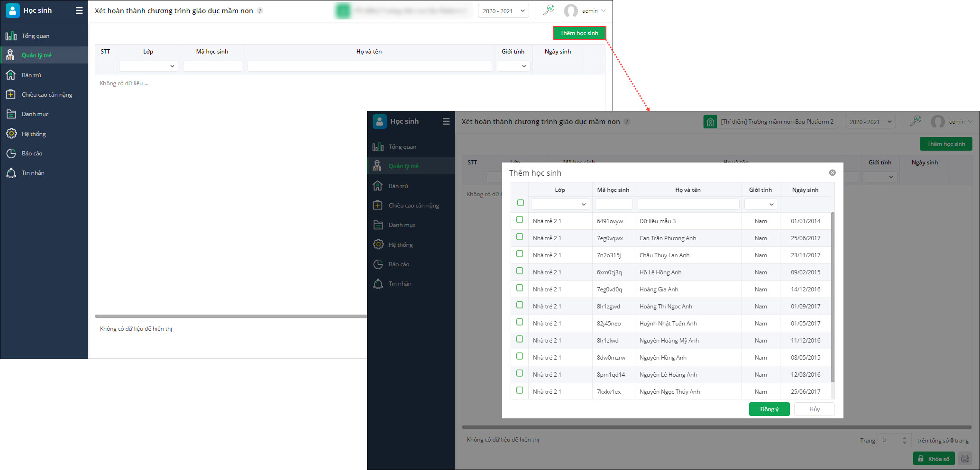Open school year 2020 - 2021 dropdown in back window
Image resolution: width=980 pixels, height=470 pixels.
[x=504, y=11]
